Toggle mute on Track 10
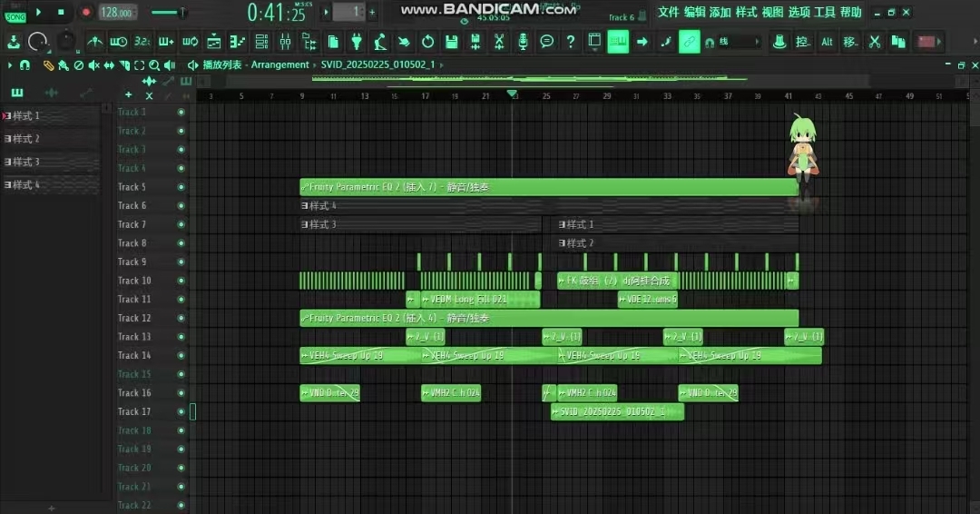Image resolution: width=980 pixels, height=514 pixels. [181, 281]
